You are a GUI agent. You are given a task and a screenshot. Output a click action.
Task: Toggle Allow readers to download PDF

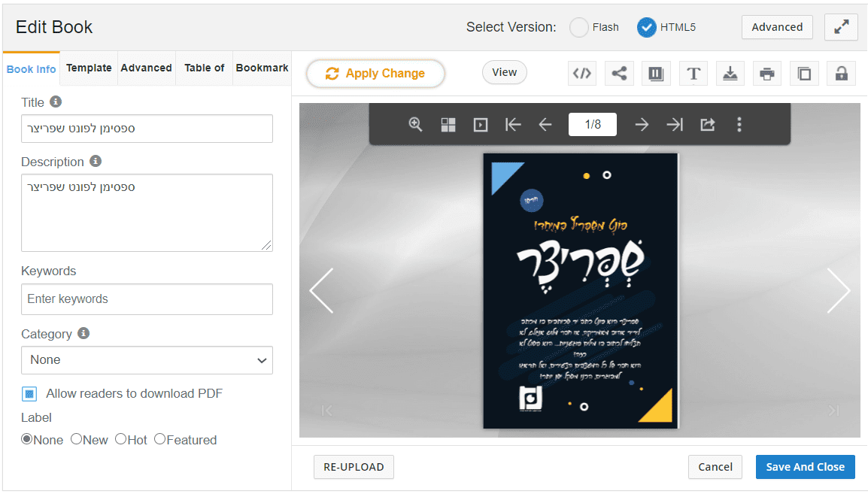click(x=29, y=394)
